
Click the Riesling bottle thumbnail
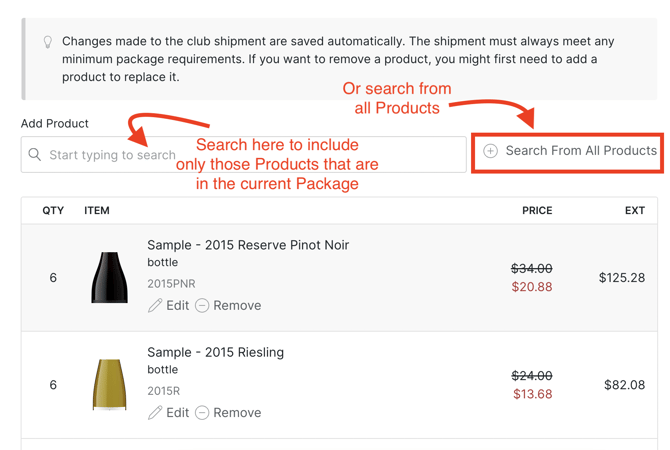(x=109, y=384)
